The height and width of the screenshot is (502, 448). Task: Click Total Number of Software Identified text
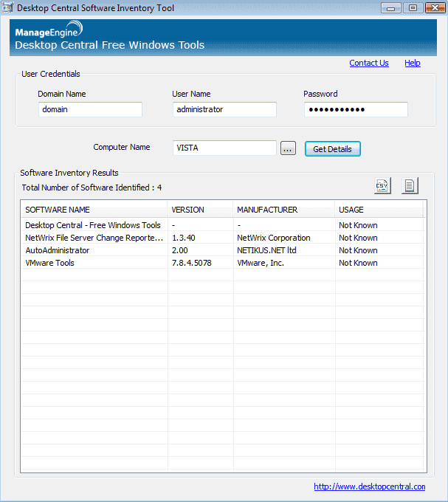click(x=92, y=188)
